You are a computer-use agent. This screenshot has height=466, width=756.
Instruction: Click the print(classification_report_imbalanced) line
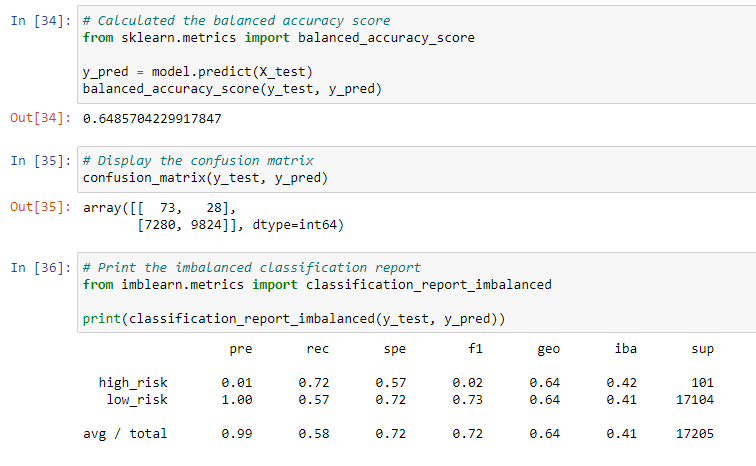(294, 319)
